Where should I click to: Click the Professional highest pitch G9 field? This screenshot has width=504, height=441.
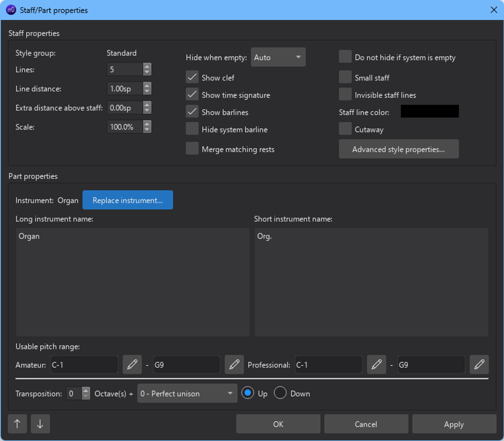[431, 365]
